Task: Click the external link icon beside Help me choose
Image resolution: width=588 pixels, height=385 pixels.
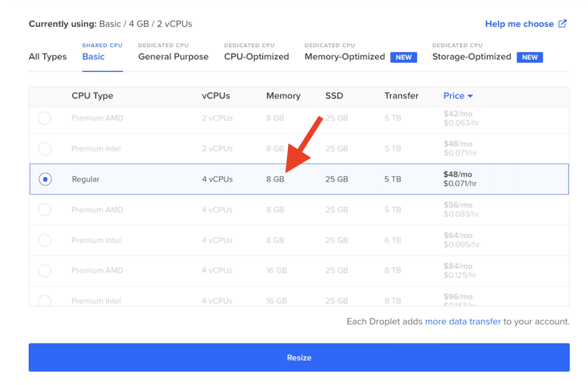Action: [x=562, y=24]
